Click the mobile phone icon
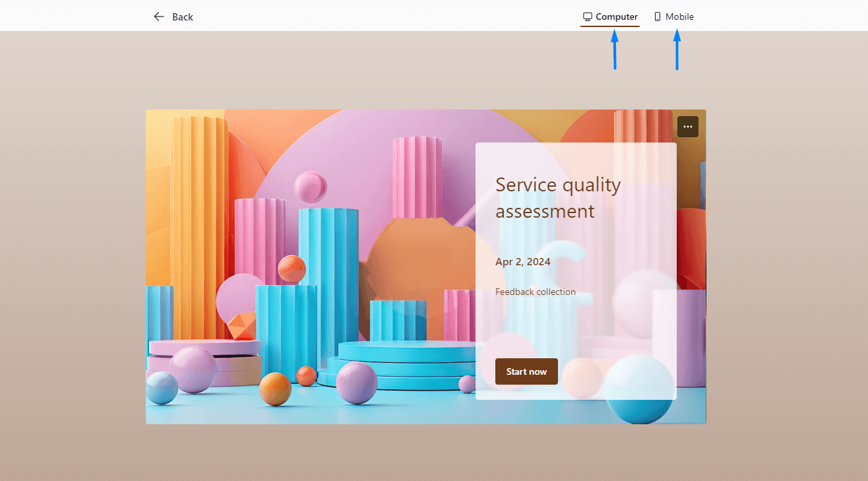This screenshot has width=868, height=481. [658, 16]
